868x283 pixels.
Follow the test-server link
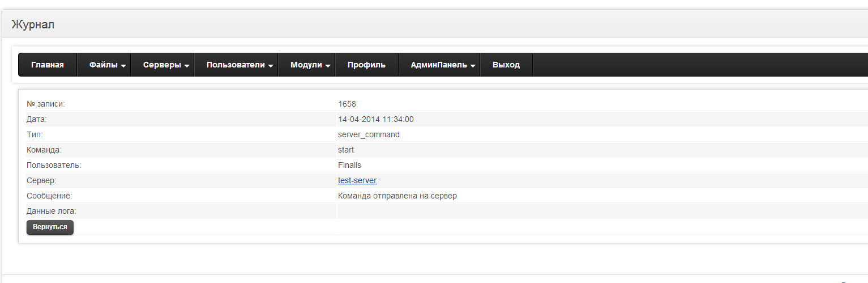pyautogui.click(x=357, y=180)
